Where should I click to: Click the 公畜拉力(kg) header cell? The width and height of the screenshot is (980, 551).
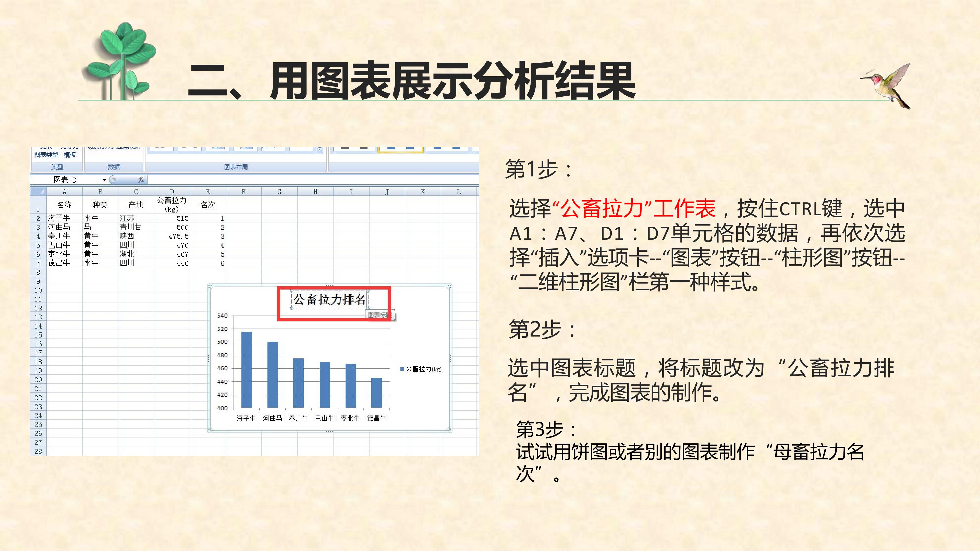pyautogui.click(x=172, y=205)
